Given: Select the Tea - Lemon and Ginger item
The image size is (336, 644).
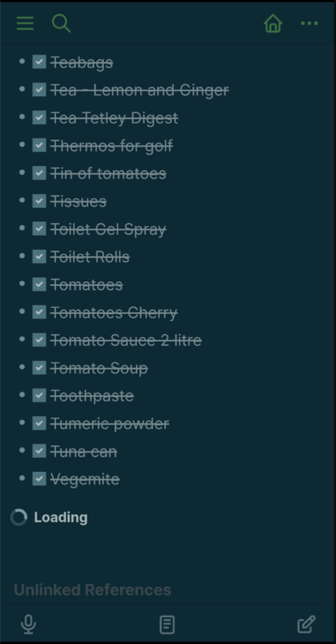Looking at the screenshot, I should pyautogui.click(x=139, y=90).
